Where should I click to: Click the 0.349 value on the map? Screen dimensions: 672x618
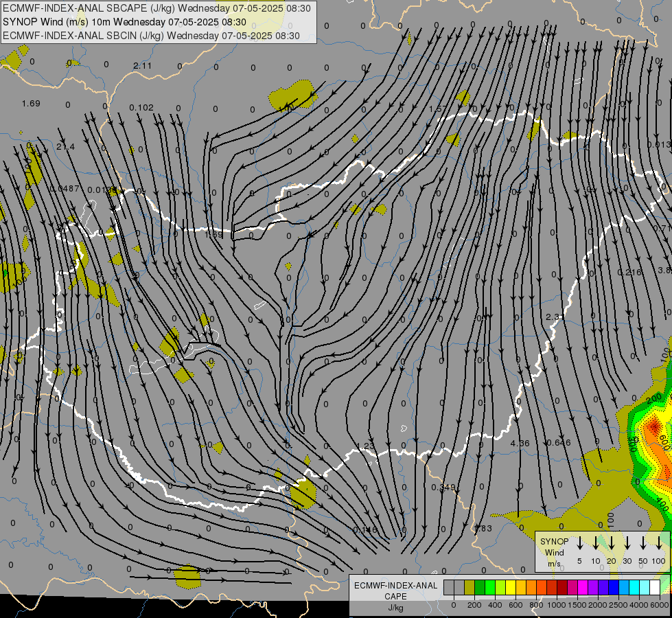443,488
